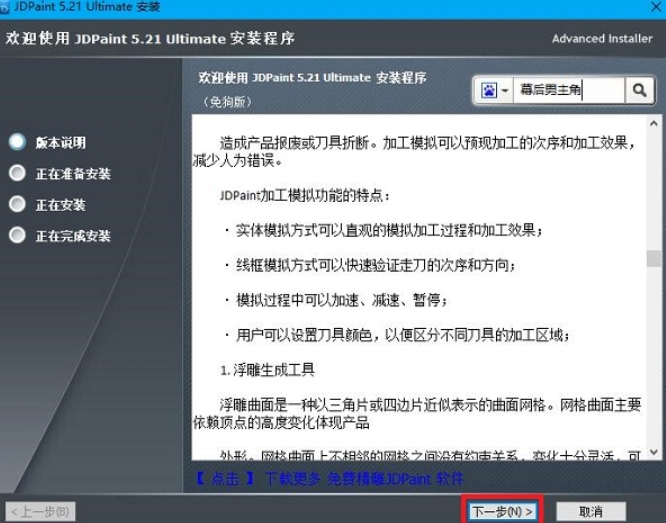
Task: Click the line JDPaint加工模拟功能的特点
Action: (305, 196)
